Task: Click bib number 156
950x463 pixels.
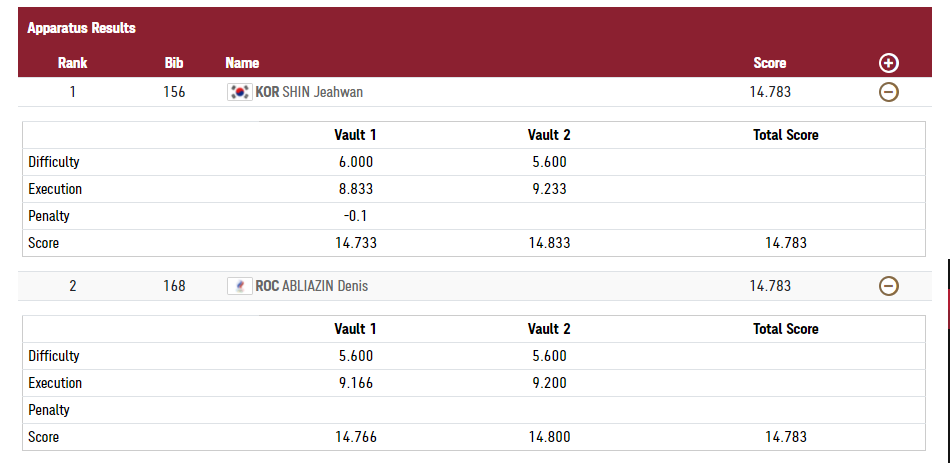Action: (174, 92)
